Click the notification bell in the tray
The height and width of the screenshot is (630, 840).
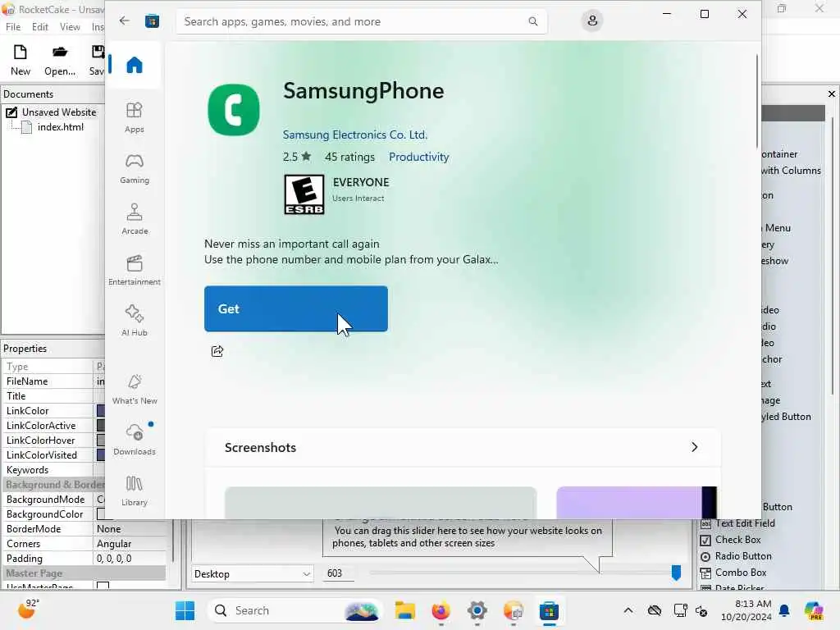pos(784,610)
